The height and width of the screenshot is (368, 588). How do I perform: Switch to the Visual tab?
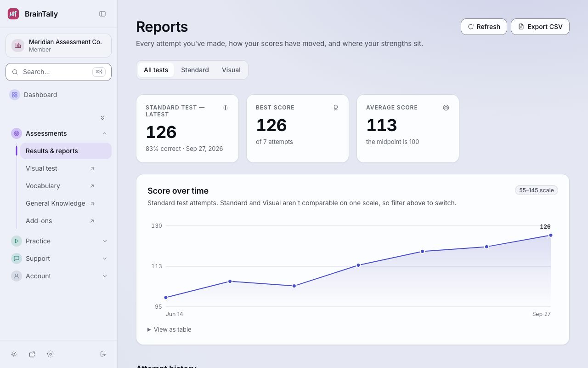point(231,70)
